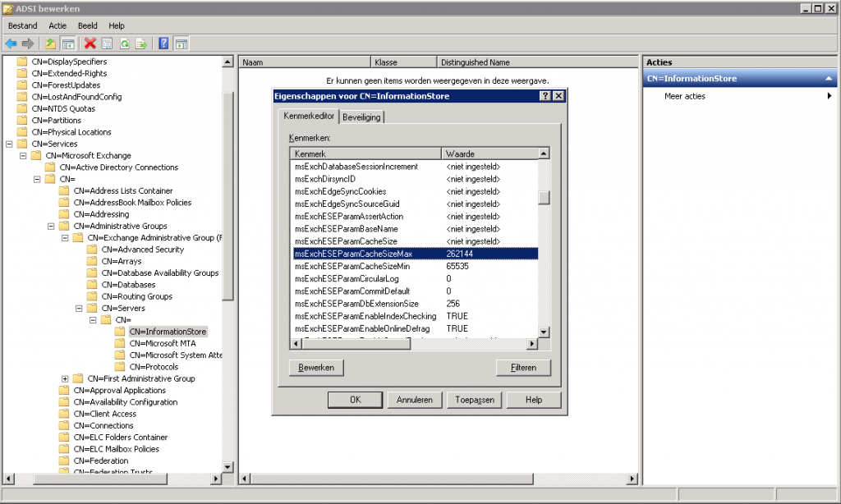Collapse the CN=Administrative Groups node
Viewport: 841px width, 504px height.
click(51, 227)
